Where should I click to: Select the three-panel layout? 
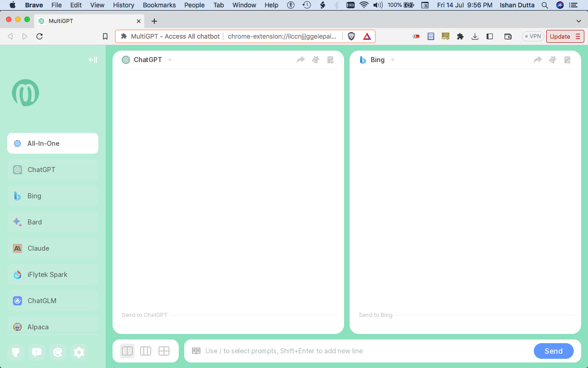coord(146,351)
